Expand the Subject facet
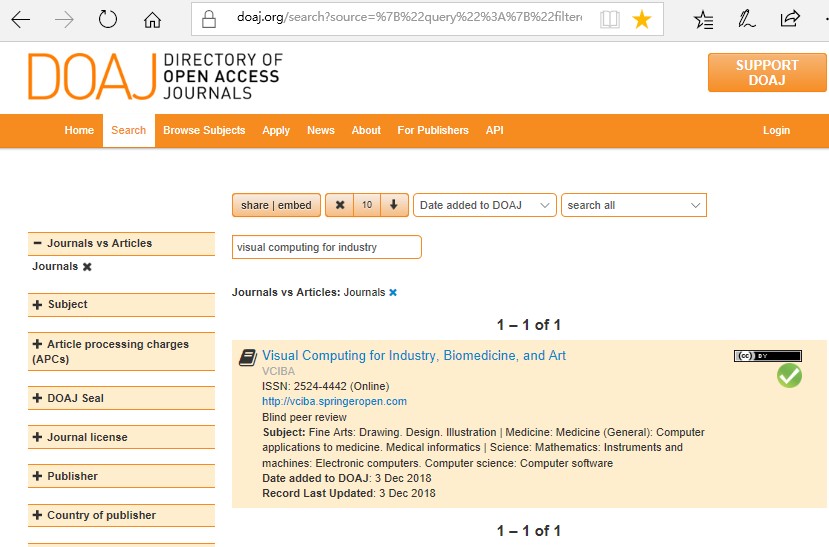 pos(38,305)
